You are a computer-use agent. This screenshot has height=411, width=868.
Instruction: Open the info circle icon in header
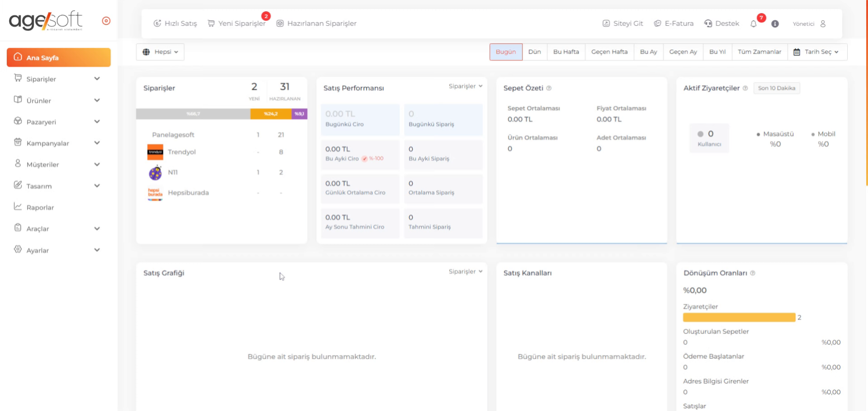(775, 24)
